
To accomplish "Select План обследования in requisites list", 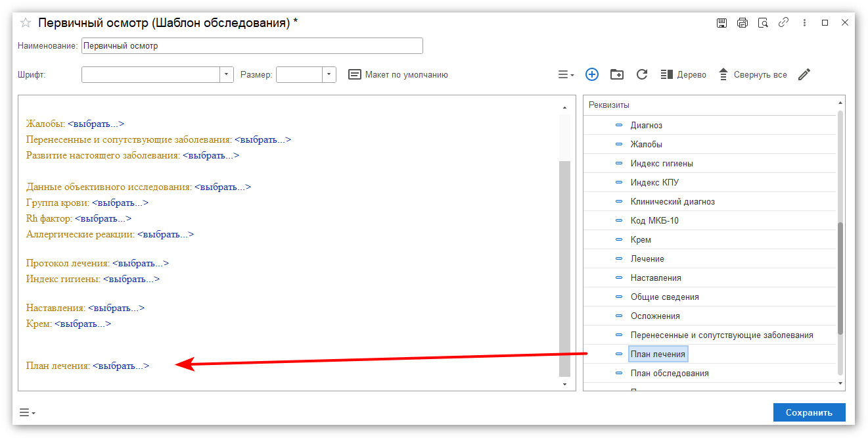I will pos(670,373).
